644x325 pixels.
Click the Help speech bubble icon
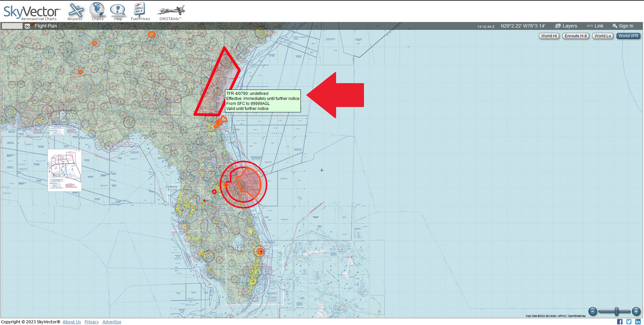pos(118,12)
